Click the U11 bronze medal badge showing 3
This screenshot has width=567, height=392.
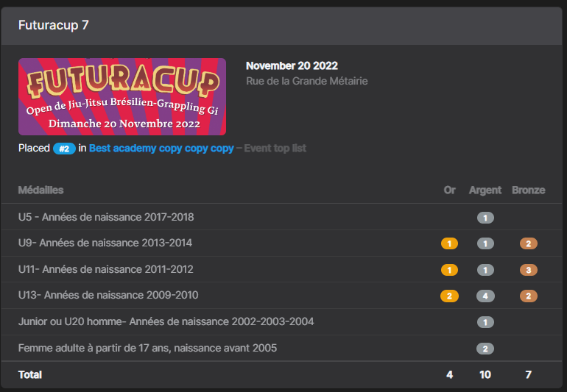coord(528,270)
